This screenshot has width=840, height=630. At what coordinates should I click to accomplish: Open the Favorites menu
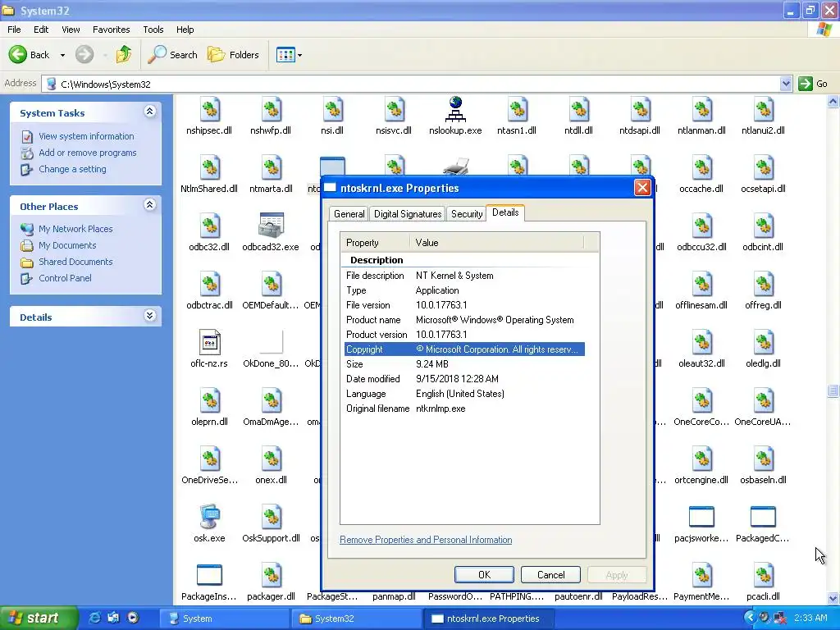click(112, 30)
